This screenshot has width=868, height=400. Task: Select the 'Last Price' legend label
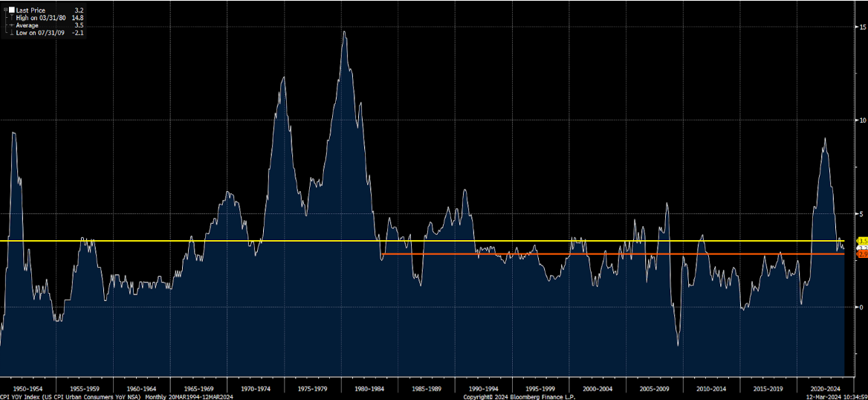[29, 10]
